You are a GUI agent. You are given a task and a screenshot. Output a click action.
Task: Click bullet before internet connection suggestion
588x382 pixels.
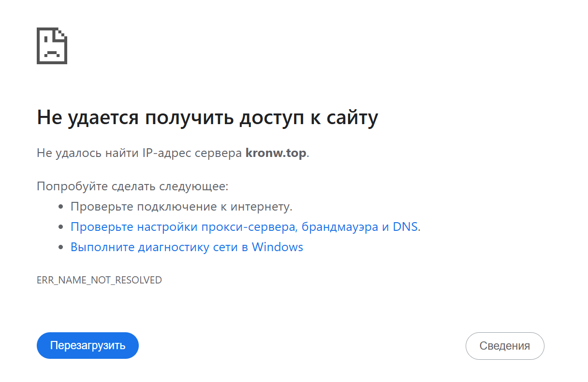click(61, 207)
